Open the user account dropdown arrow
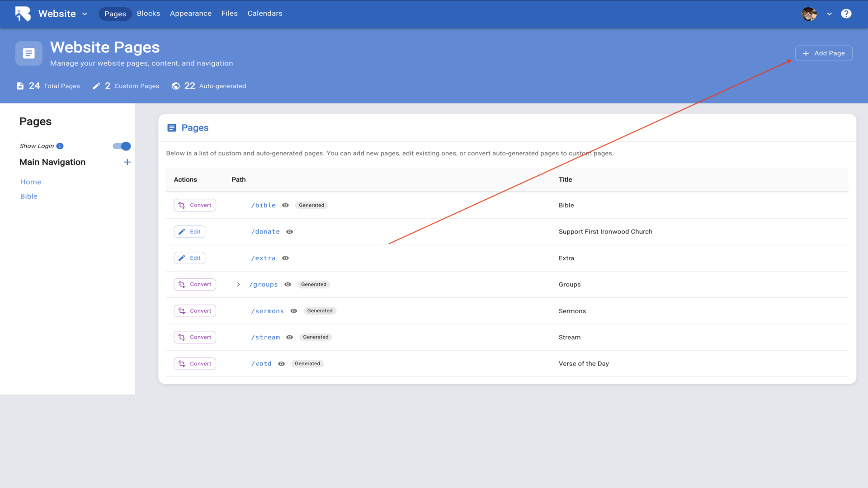This screenshot has width=868, height=488. (829, 14)
